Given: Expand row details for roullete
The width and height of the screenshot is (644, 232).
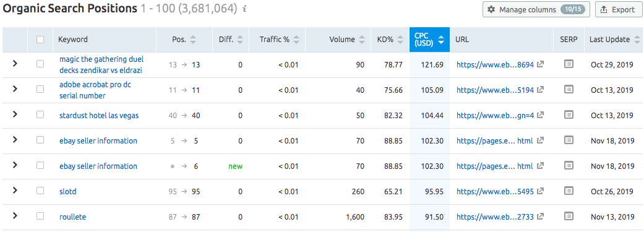Looking at the screenshot, I should click(15, 215).
